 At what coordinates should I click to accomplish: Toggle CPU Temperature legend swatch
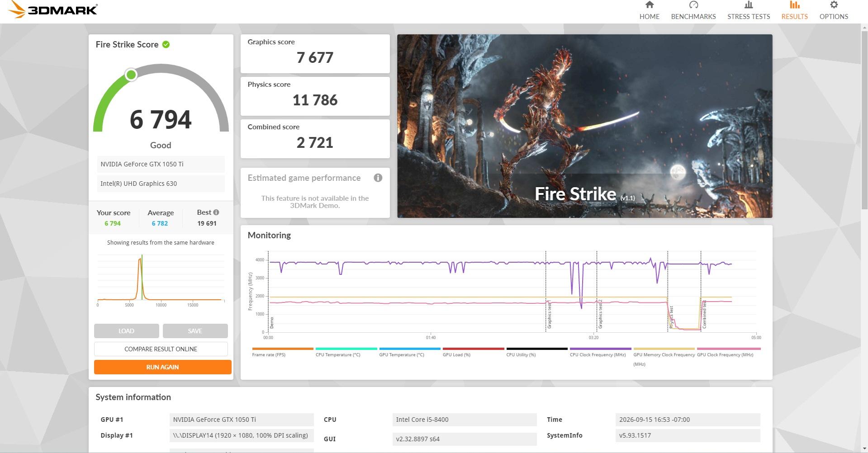[x=346, y=349]
